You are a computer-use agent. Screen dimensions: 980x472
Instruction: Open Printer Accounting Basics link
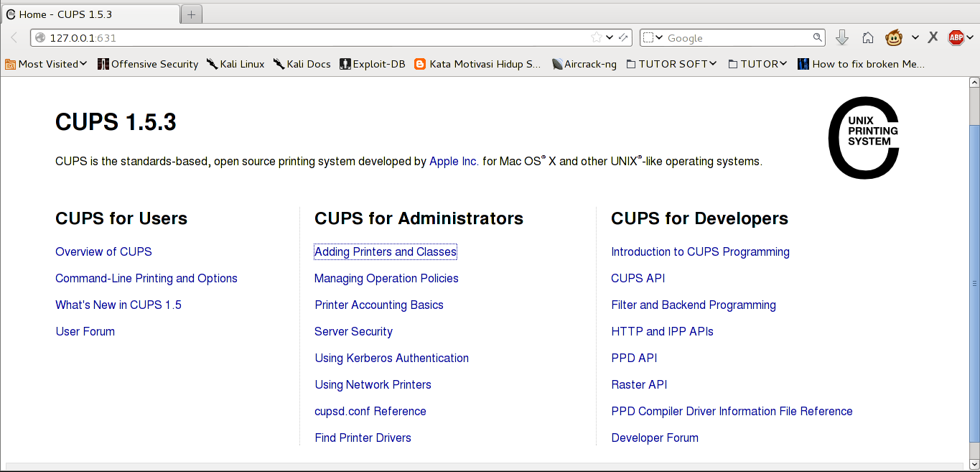point(379,305)
